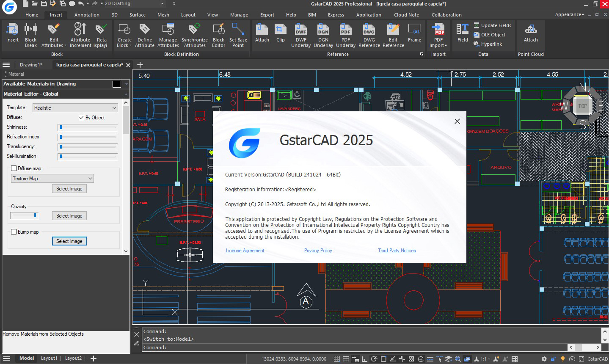Screen dimensions: 609x364
Task: Switch to the Layout1 tab
Action: [x=49, y=358]
